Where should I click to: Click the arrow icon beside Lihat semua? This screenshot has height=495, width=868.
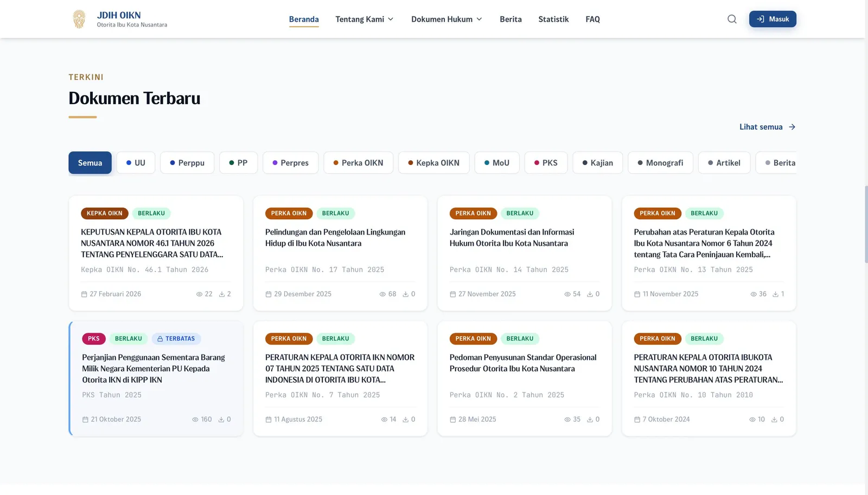pyautogui.click(x=792, y=127)
